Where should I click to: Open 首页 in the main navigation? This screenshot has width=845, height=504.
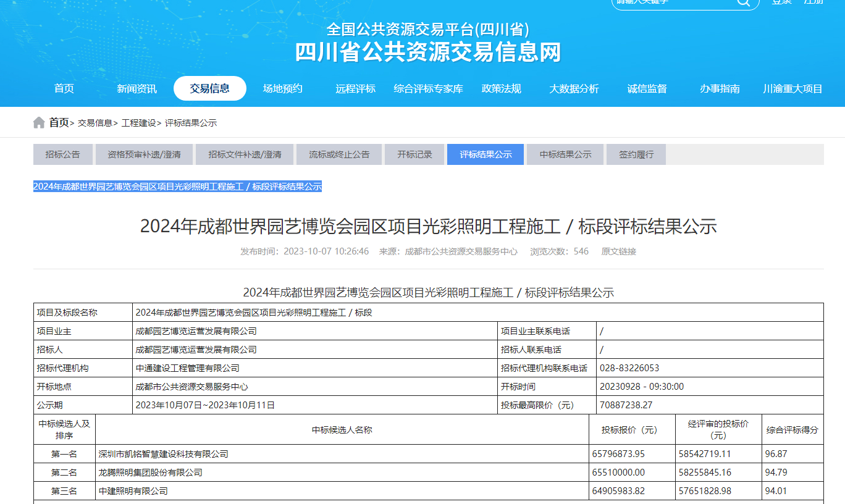[x=64, y=88]
